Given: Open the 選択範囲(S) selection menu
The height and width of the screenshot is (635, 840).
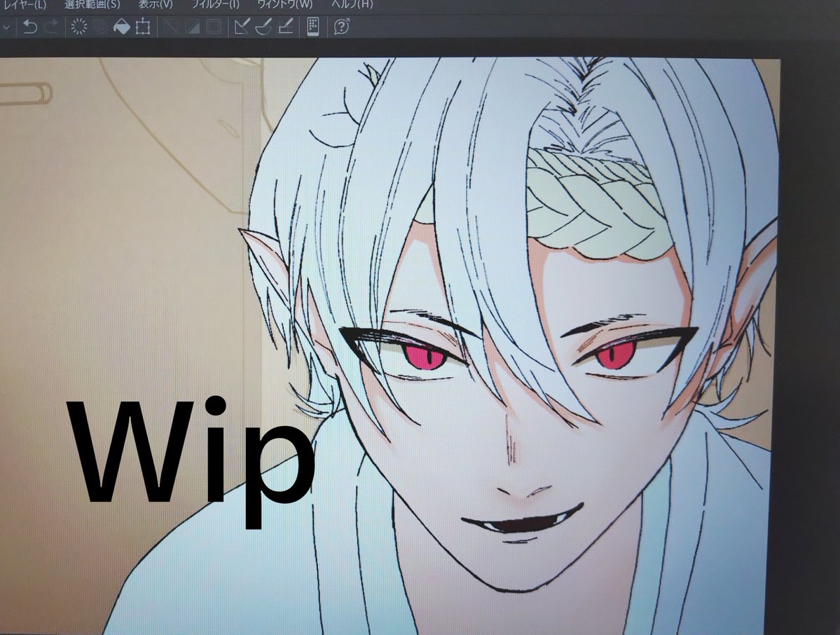Looking at the screenshot, I should (92, 5).
